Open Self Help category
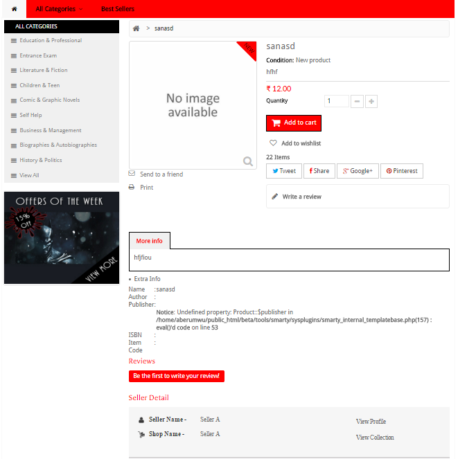This screenshot has height=459, width=476. pos(30,115)
